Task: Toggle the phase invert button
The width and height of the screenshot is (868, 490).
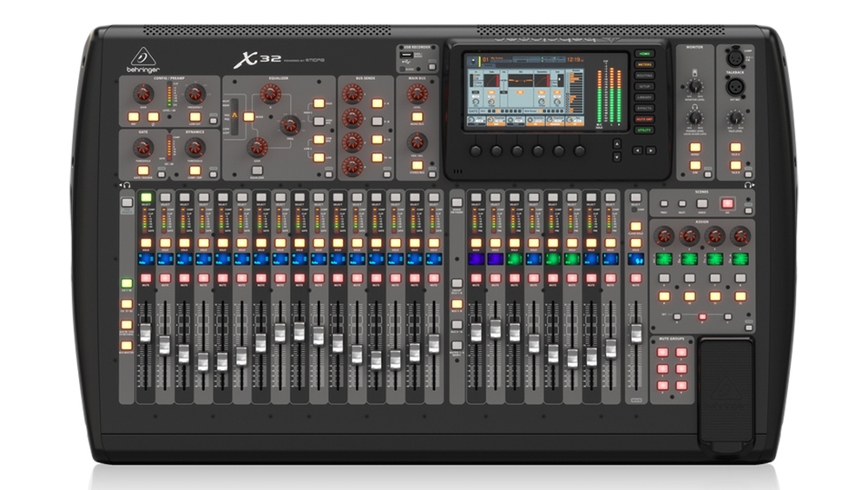Action: [x=154, y=117]
